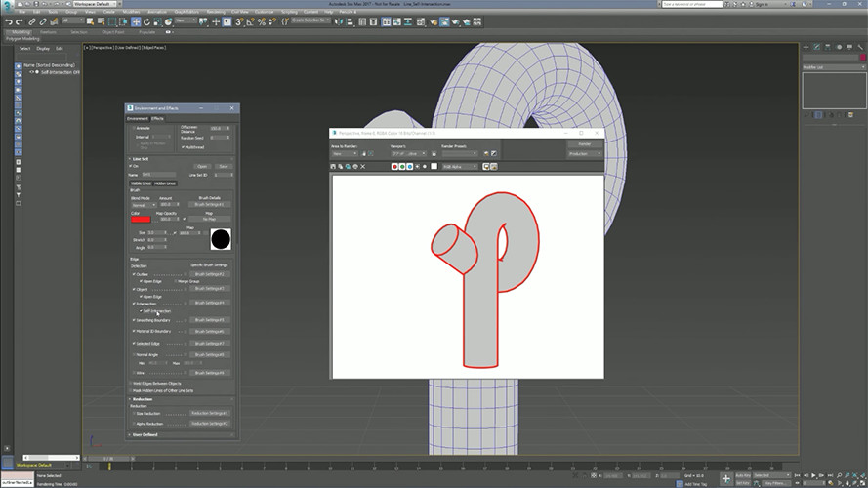Save image icon in render frame window
Viewport: 868px width, 488px height.
pos(333,167)
